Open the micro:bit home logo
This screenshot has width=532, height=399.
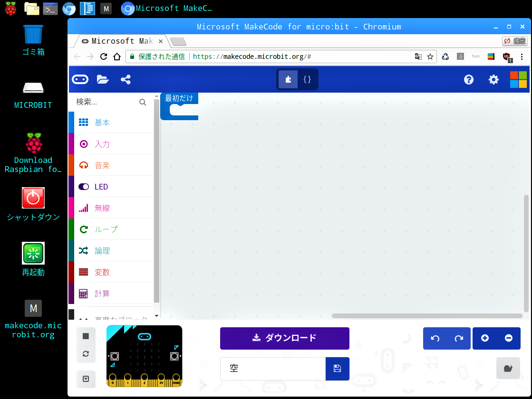80,79
